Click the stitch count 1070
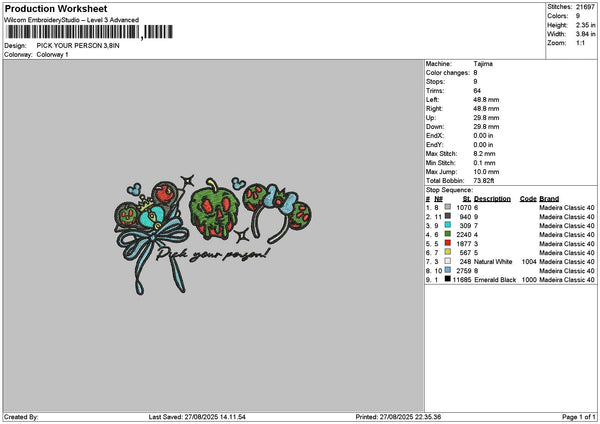 [464, 207]
